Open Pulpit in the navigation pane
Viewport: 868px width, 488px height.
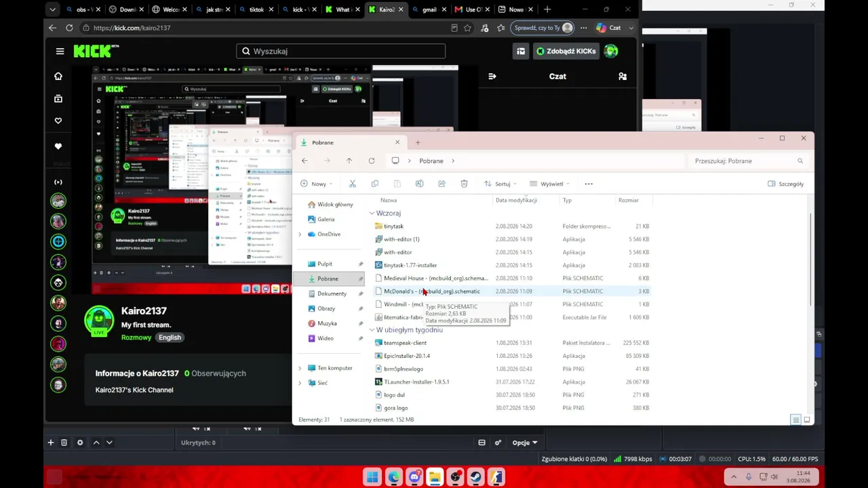pos(324,264)
